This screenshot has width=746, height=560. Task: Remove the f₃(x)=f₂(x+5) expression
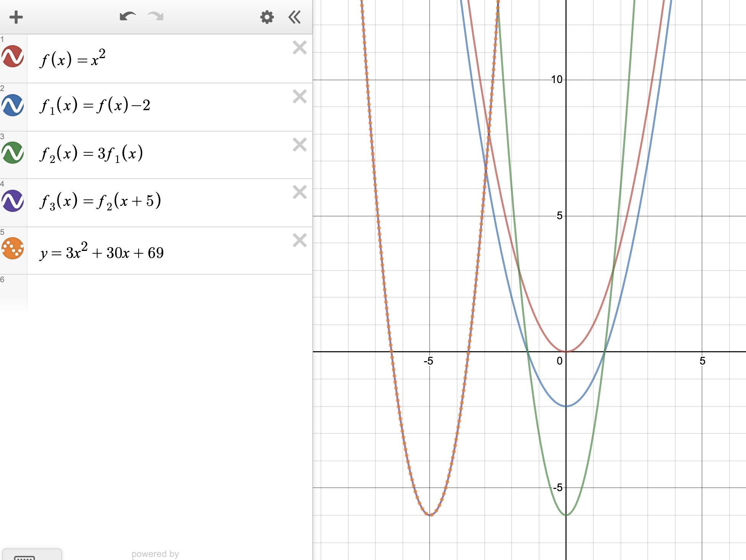(300, 192)
